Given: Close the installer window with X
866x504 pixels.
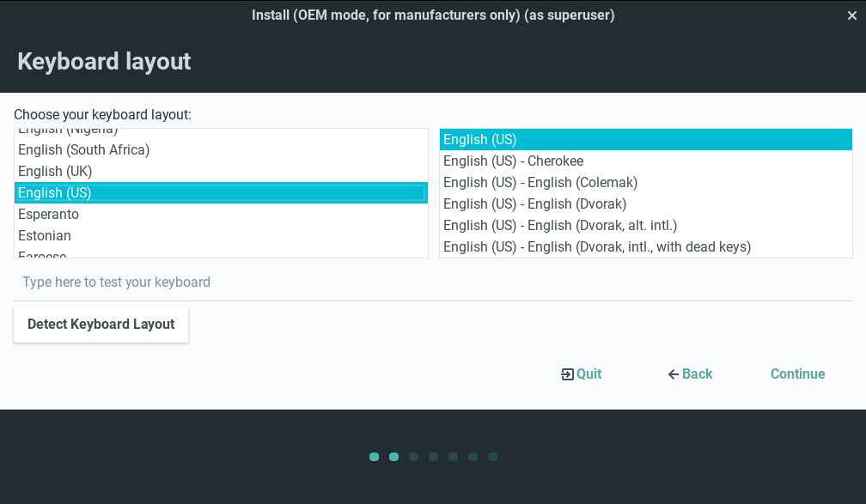Looking at the screenshot, I should tap(851, 15).
